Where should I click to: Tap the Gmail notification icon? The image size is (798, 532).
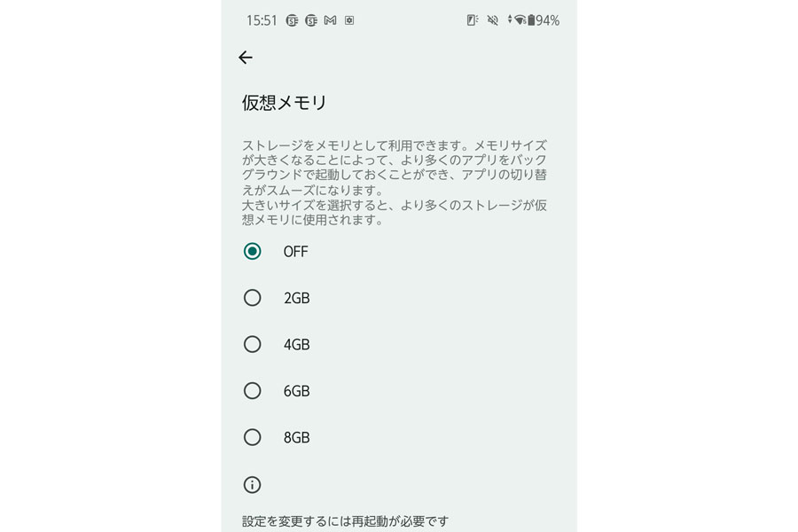pos(331,20)
